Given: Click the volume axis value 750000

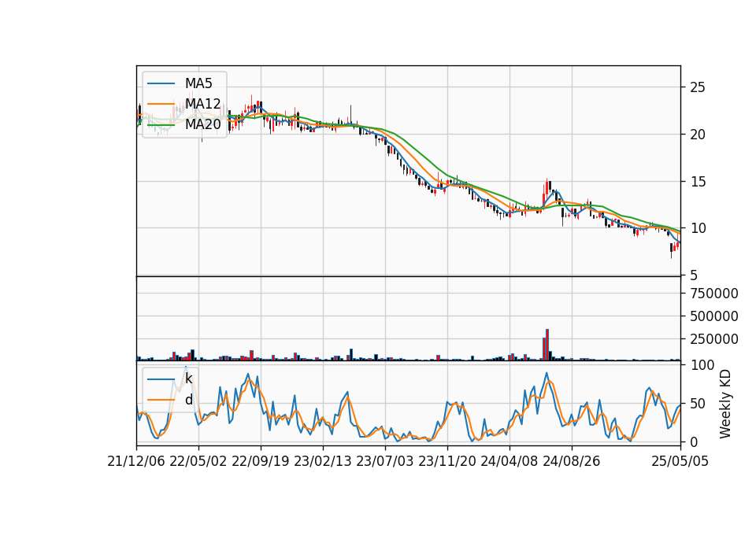Looking at the screenshot, I should (x=714, y=294).
